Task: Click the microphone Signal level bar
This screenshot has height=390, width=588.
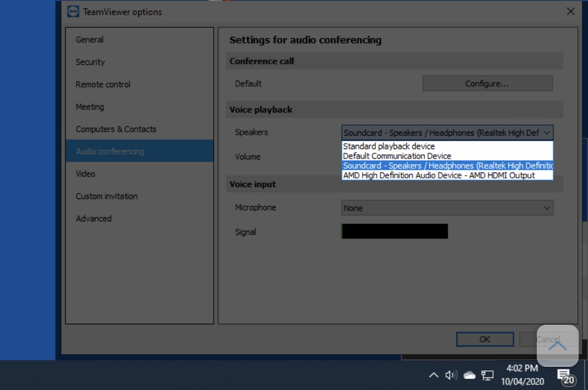Action: pos(395,231)
